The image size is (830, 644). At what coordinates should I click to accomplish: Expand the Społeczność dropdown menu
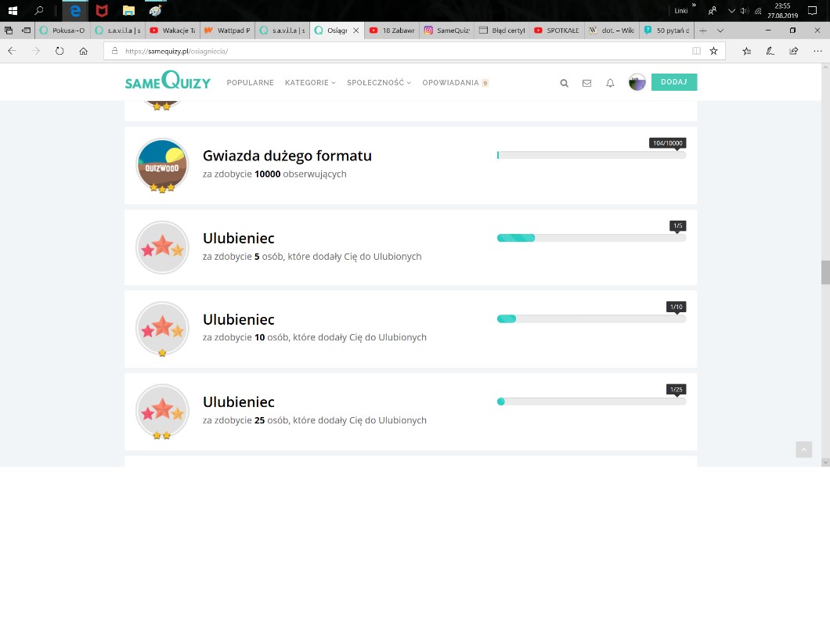(379, 83)
